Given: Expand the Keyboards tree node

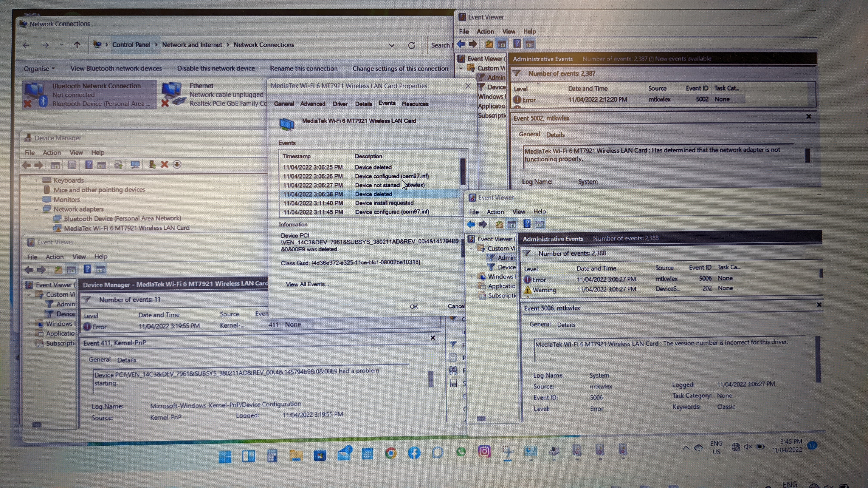Looking at the screenshot, I should [x=36, y=181].
